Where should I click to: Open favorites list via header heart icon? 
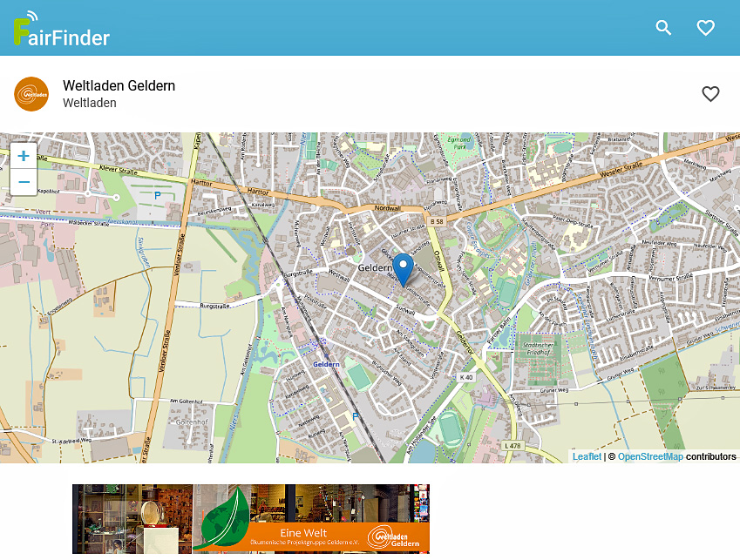click(x=706, y=28)
